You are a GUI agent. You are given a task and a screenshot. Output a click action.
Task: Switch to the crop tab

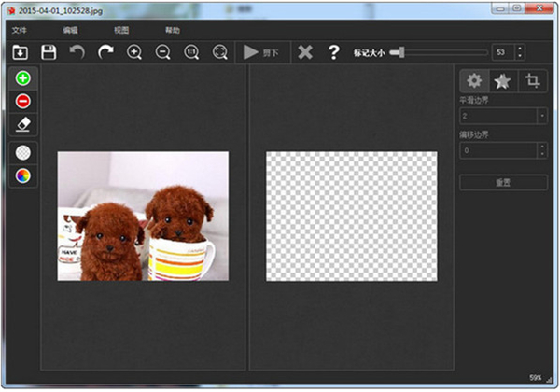[533, 81]
